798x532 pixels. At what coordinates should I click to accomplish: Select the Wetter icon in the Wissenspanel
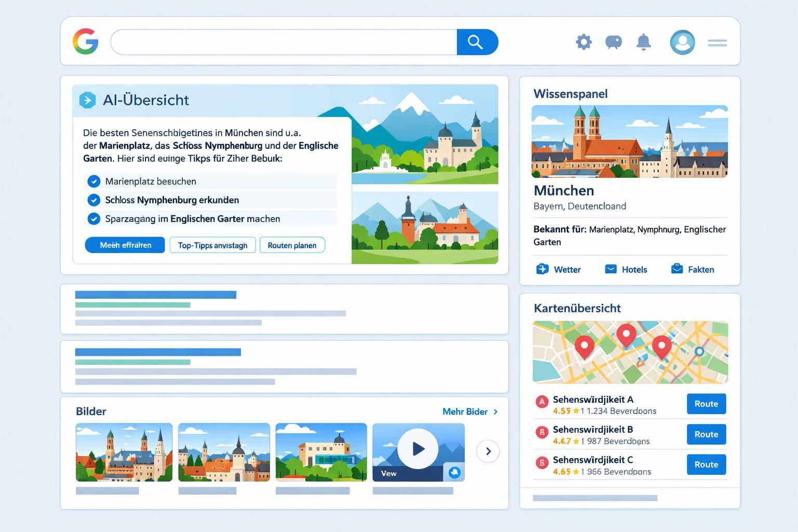point(542,269)
